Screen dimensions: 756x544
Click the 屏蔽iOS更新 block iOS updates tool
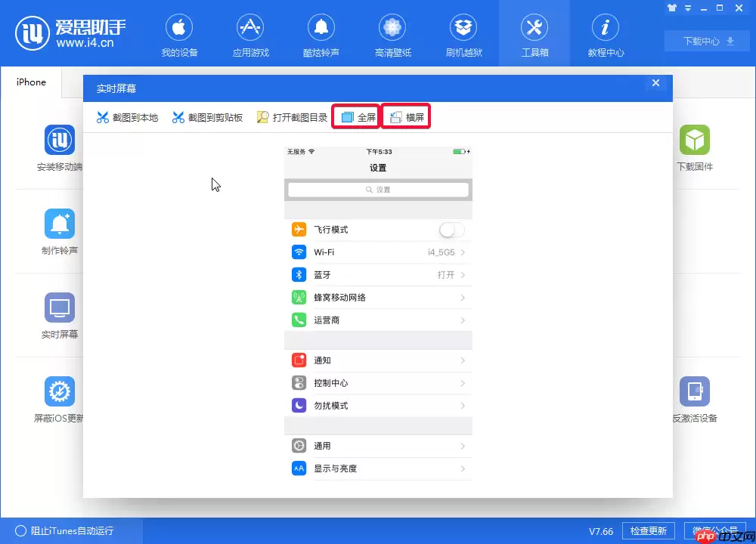pos(59,391)
